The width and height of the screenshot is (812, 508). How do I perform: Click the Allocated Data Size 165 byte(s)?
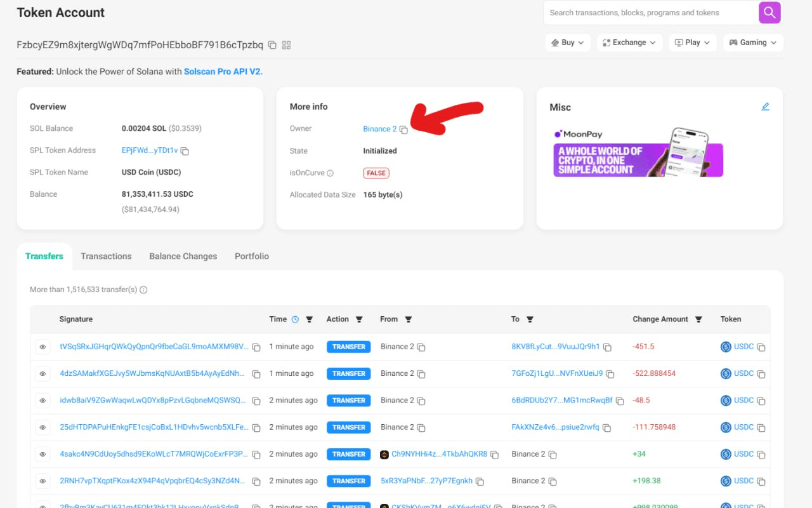tap(383, 195)
